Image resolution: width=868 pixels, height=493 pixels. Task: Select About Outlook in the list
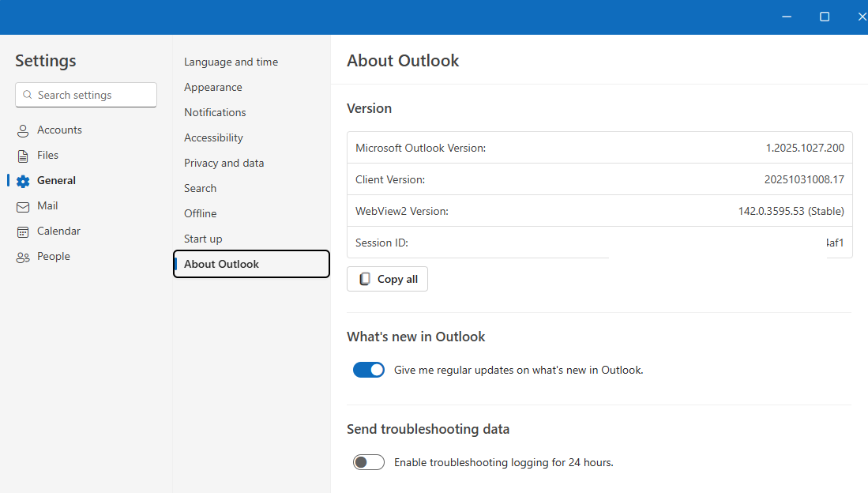click(x=251, y=264)
